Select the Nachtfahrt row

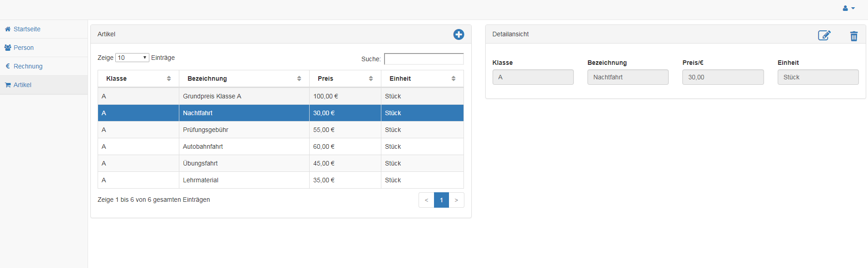coord(281,113)
